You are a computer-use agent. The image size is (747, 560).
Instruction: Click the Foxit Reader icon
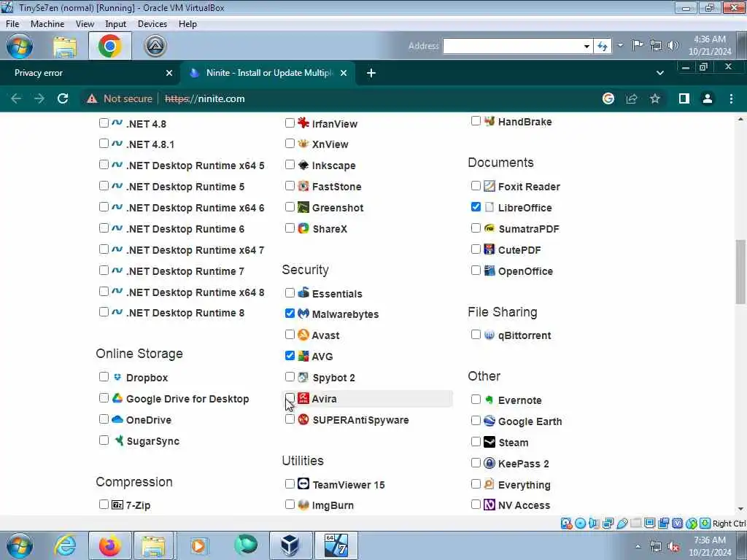[489, 186]
